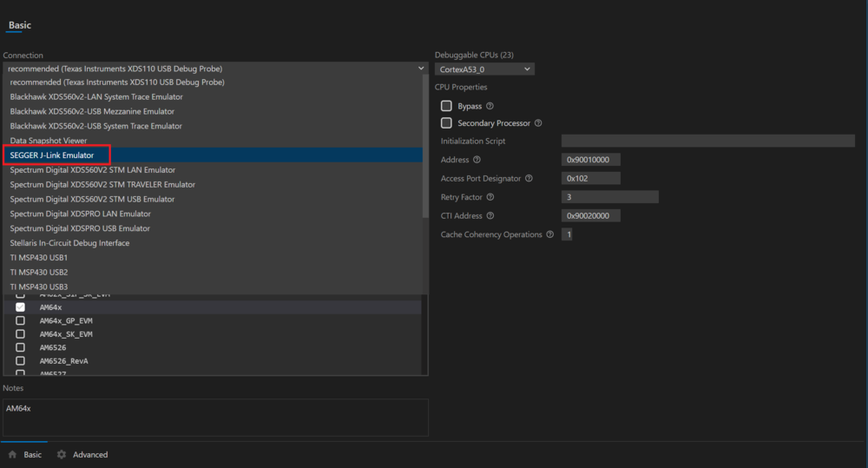Choose TI MSP430 USB2 connection
Screen dimensions: 868x468
213,273
